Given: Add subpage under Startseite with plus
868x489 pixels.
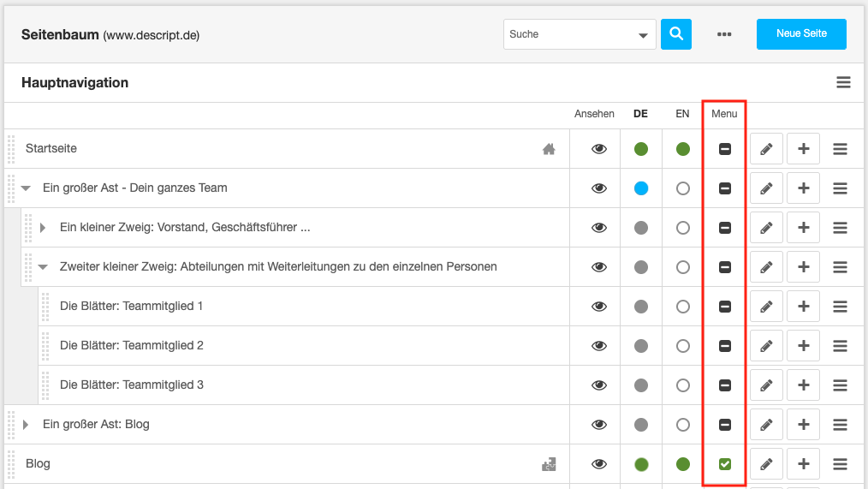Looking at the screenshot, I should click(803, 149).
